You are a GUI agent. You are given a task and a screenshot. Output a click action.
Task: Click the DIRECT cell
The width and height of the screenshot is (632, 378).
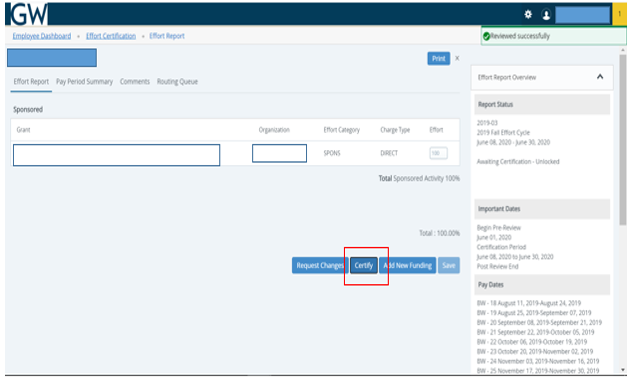(x=389, y=153)
